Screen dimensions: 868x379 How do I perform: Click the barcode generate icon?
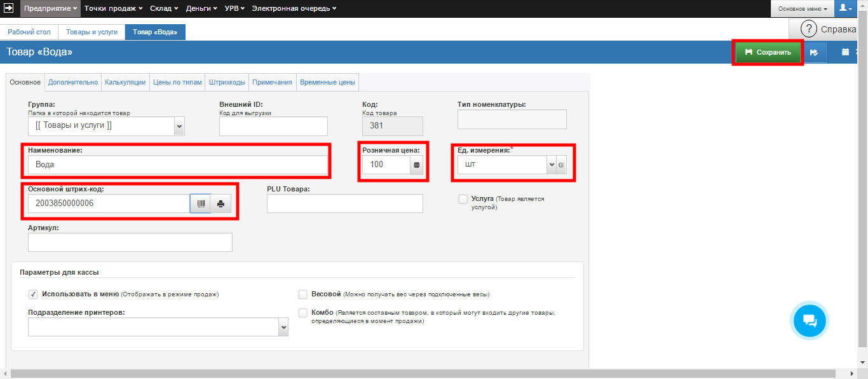[200, 204]
